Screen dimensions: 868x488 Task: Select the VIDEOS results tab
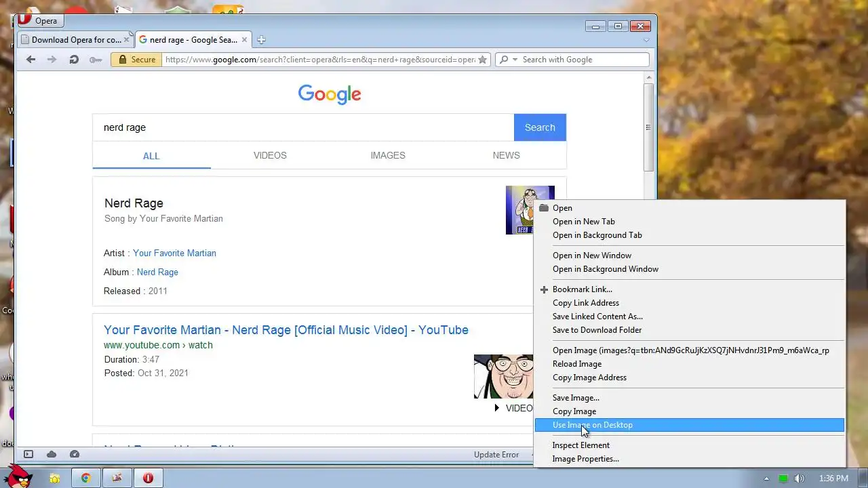270,155
